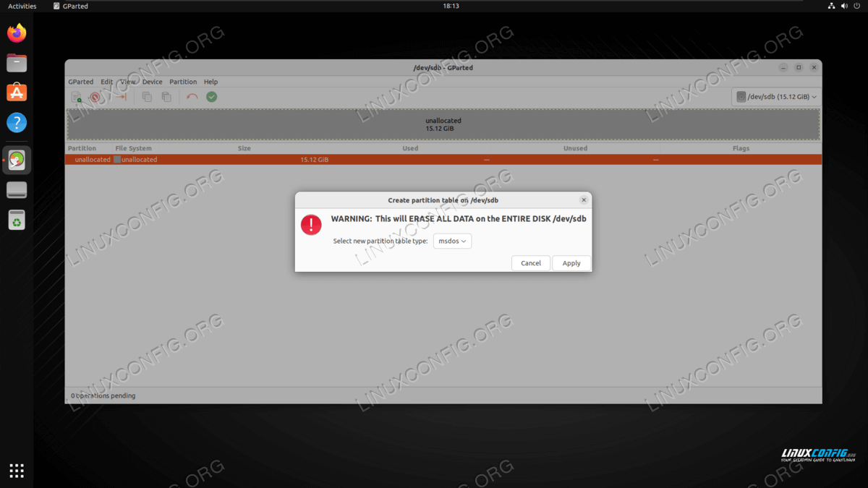Viewport: 868px width, 488px height.
Task: Open the GParted menu
Action: [x=81, y=82]
